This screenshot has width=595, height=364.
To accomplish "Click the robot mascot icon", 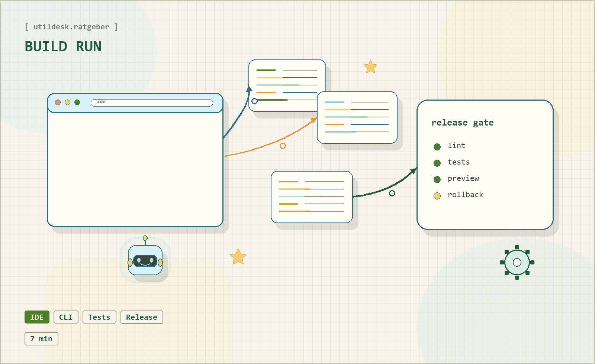I will (x=145, y=260).
